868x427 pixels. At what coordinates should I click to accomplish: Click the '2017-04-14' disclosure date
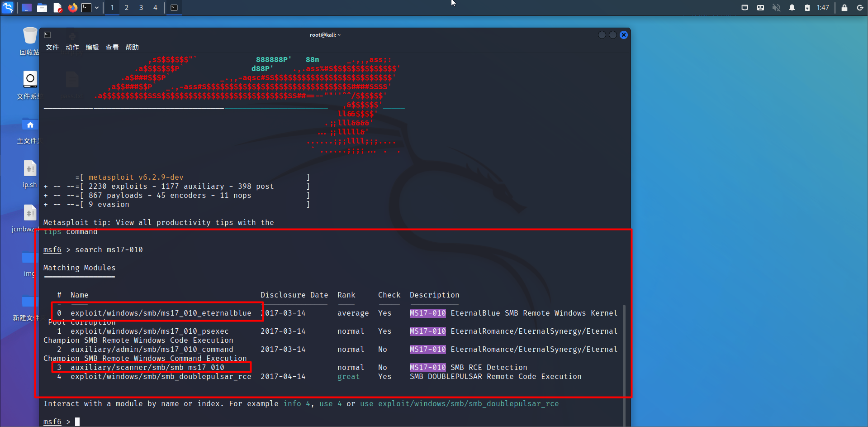pos(283,376)
